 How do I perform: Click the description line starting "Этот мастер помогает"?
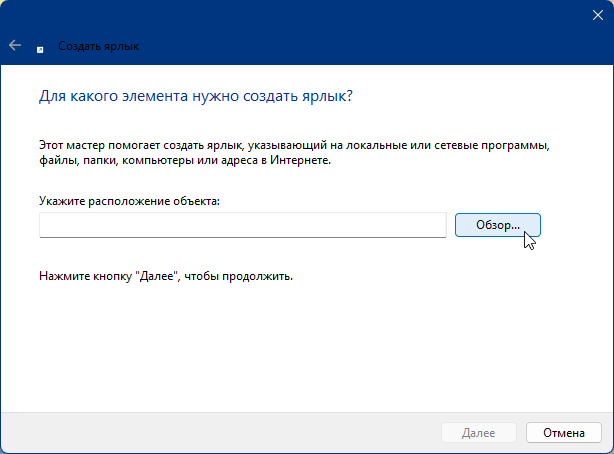[294, 145]
